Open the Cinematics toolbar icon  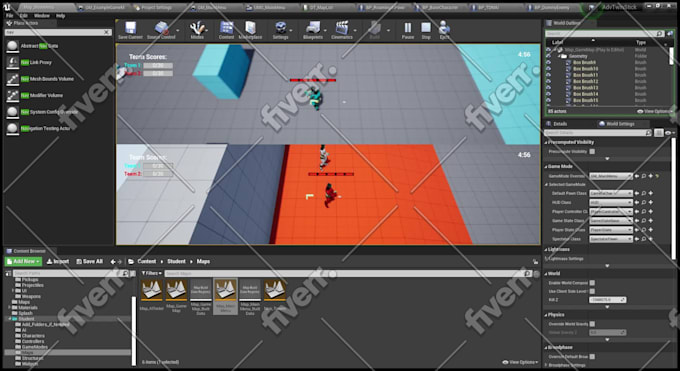[342, 30]
